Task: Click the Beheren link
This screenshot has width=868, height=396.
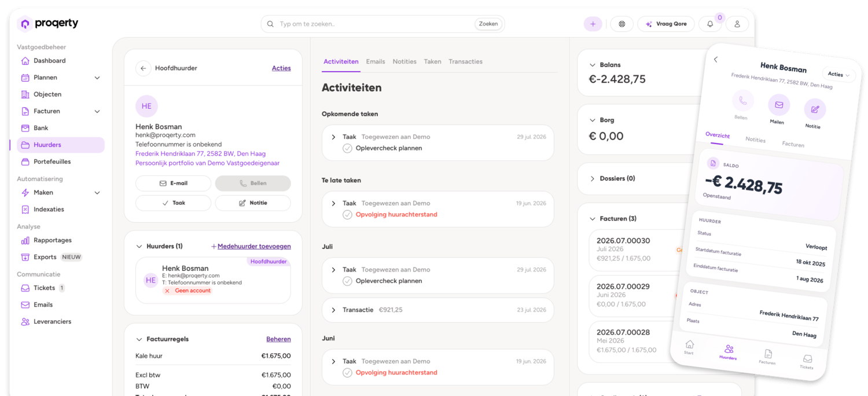Action: (278, 339)
